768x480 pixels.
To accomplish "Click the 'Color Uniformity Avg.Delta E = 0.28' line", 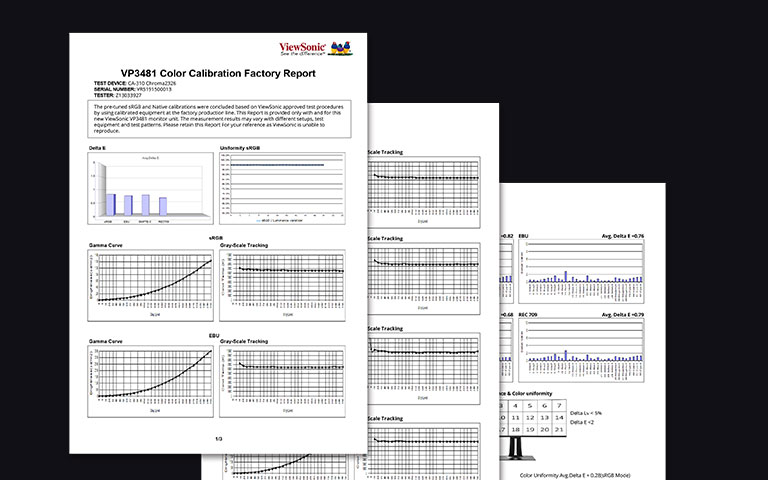I will (x=575, y=475).
